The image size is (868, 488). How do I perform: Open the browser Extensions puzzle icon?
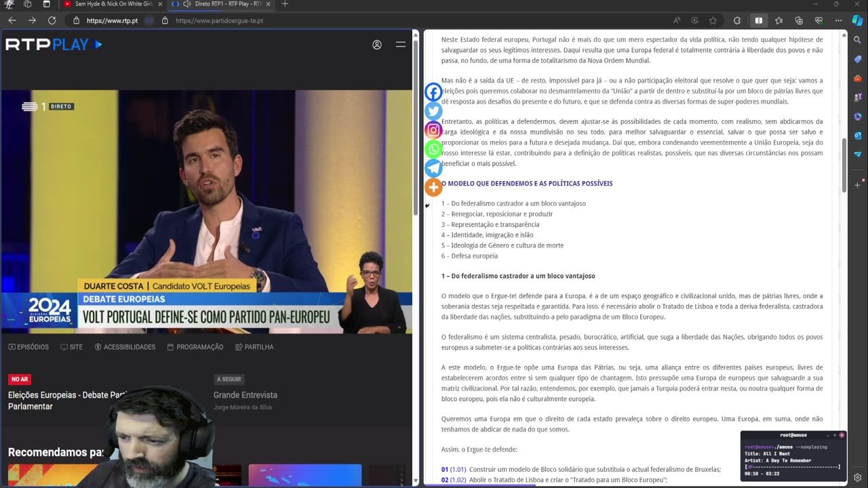click(737, 20)
